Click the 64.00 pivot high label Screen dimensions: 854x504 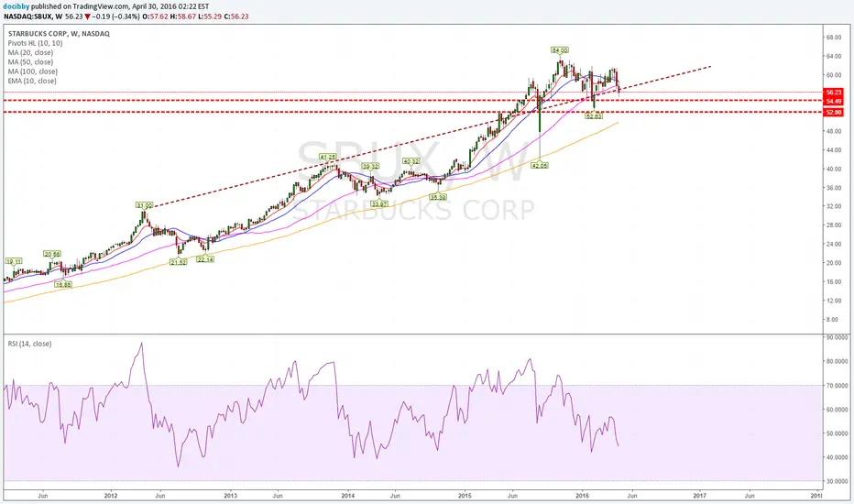coord(559,50)
